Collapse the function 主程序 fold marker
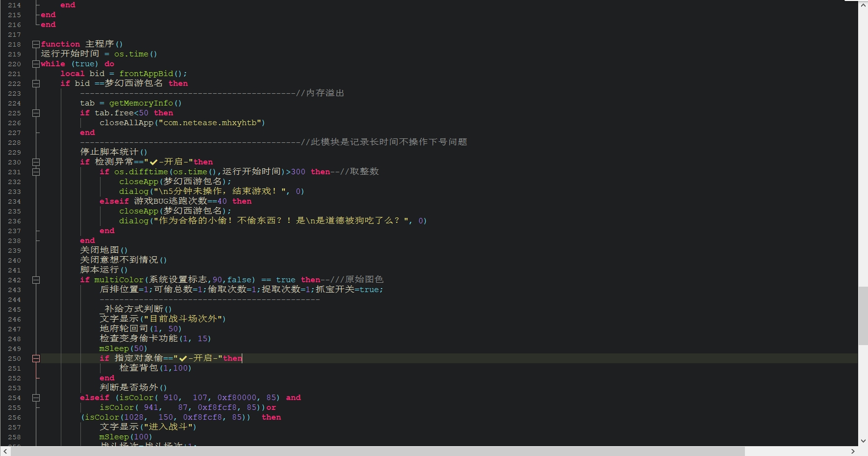Image resolution: width=868 pixels, height=456 pixels. click(x=36, y=44)
